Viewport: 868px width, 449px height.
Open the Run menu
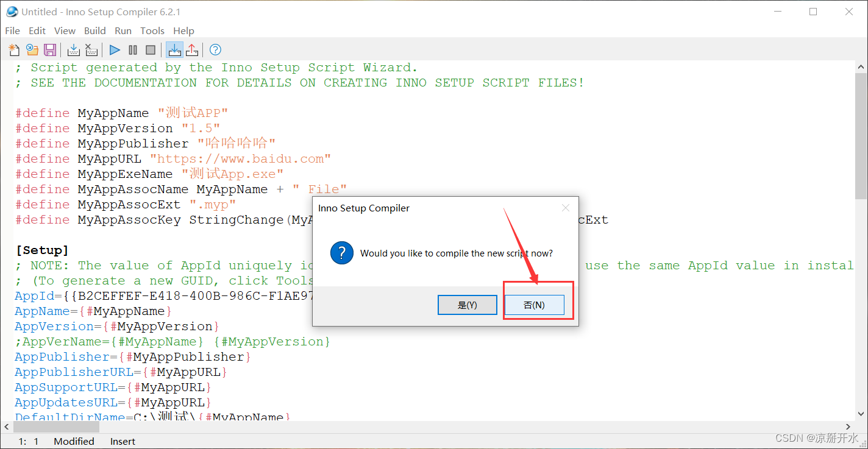123,30
